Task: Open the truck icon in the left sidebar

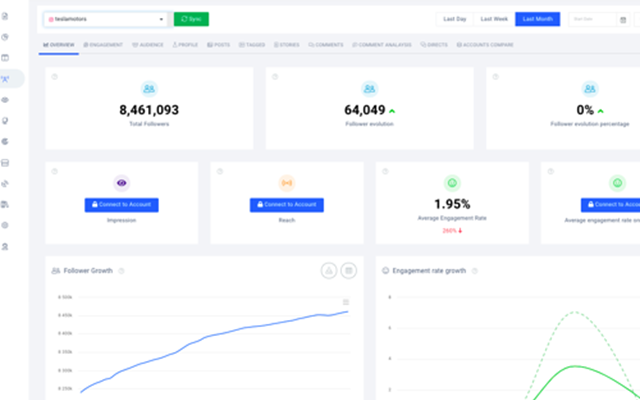Action: click(x=5, y=204)
